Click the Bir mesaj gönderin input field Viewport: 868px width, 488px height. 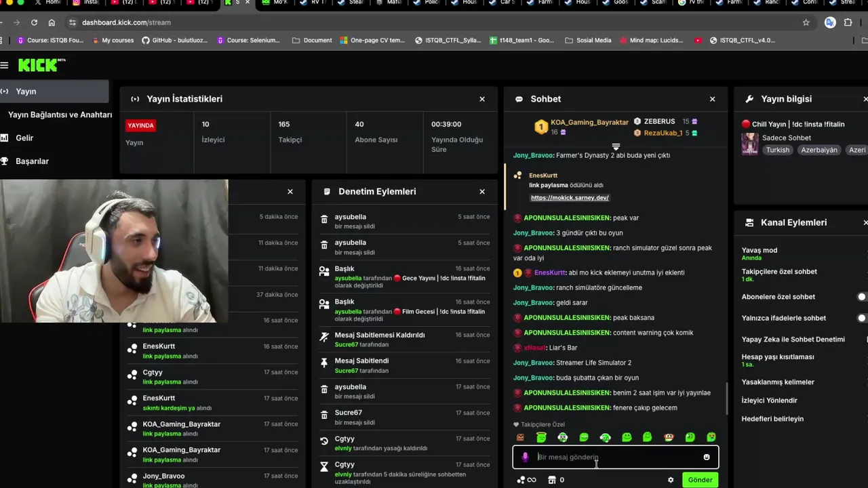pos(616,457)
